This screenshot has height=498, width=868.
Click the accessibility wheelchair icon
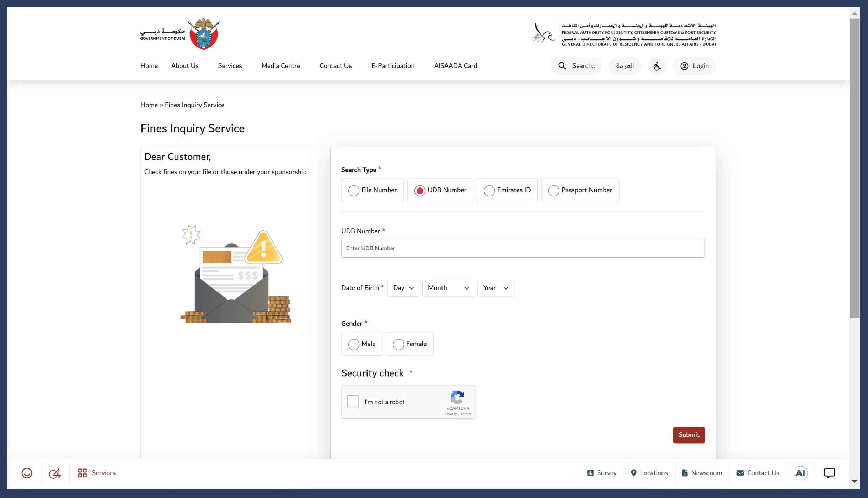657,66
